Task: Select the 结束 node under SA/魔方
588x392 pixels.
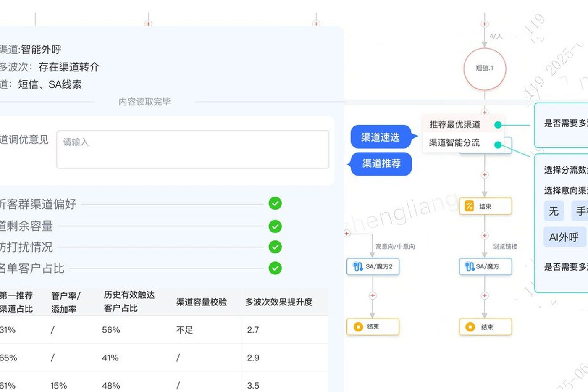Action: [486, 327]
